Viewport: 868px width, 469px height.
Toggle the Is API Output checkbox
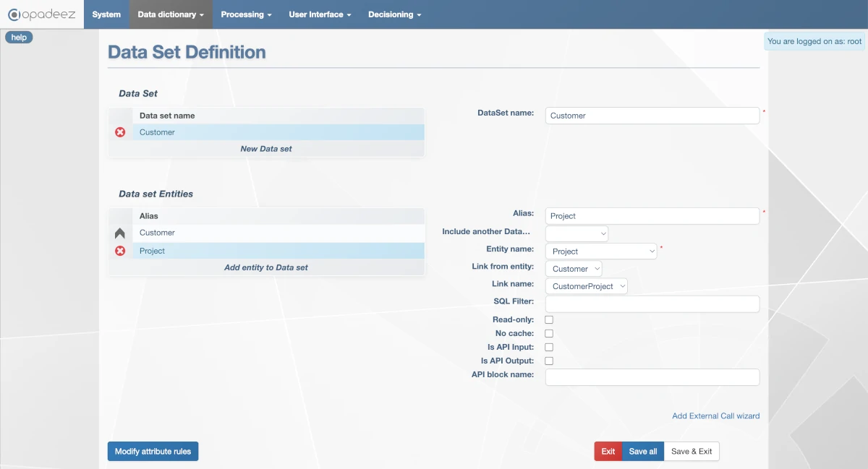[548, 361]
